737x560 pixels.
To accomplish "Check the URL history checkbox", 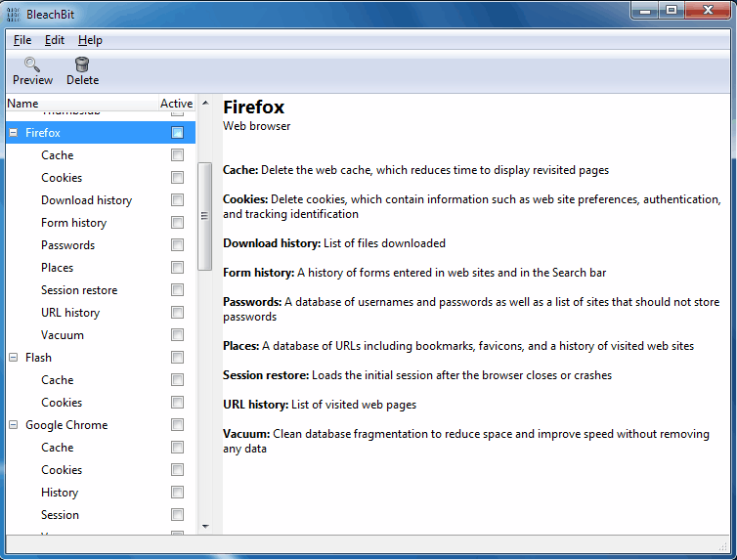I will (x=177, y=313).
